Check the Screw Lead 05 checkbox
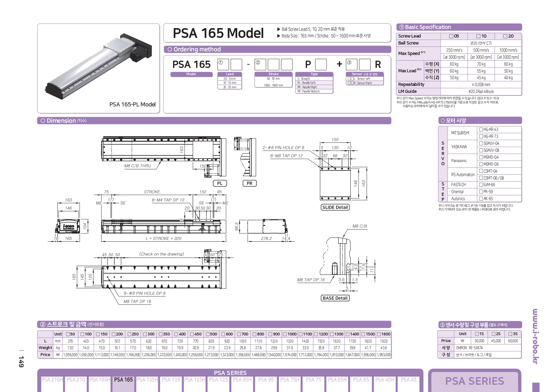 click(451, 36)
